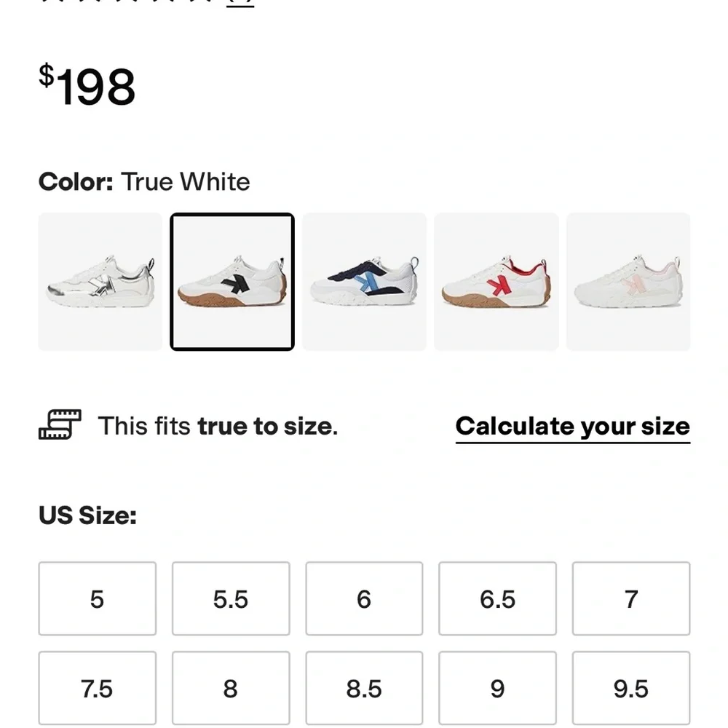728x728 pixels.
Task: Select US size 5.5
Action: (x=231, y=598)
